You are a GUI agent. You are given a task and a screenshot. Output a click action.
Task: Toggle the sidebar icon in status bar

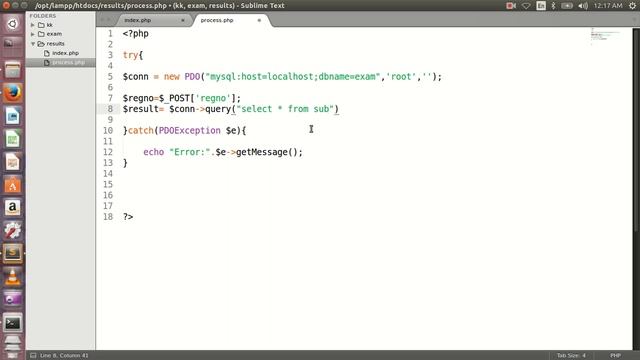pyautogui.click(x=33, y=356)
